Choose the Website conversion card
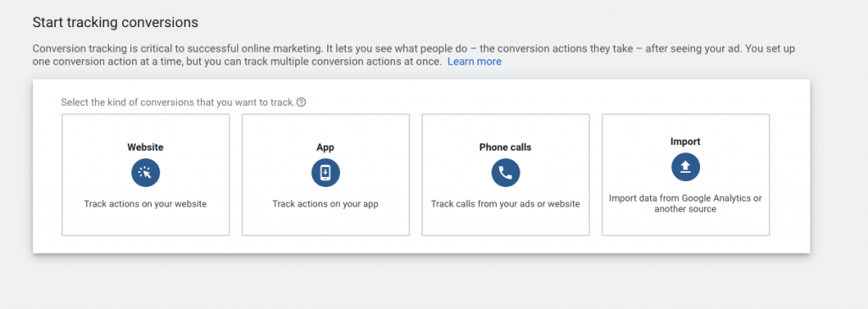The width and height of the screenshot is (868, 309). [x=146, y=174]
